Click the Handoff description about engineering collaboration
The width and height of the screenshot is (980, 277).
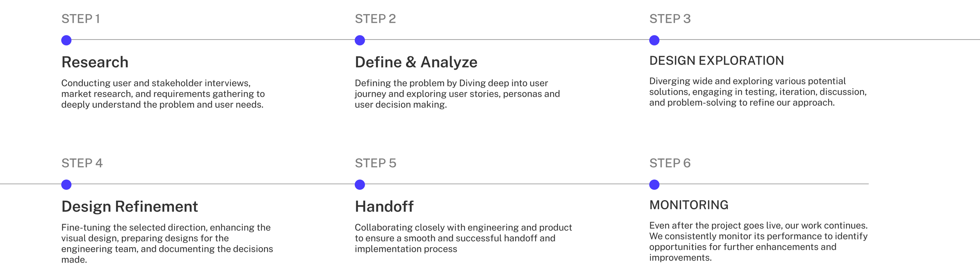[x=463, y=238]
